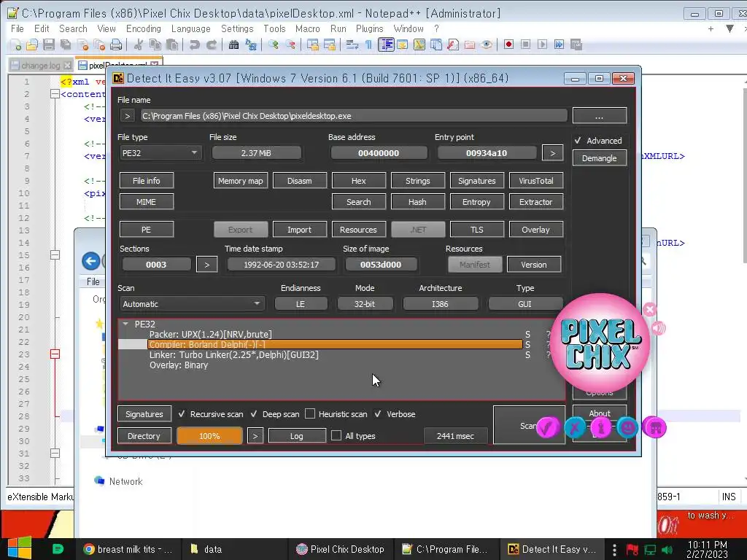Open the Language menu in Notepad++
747x560 pixels.
click(190, 28)
